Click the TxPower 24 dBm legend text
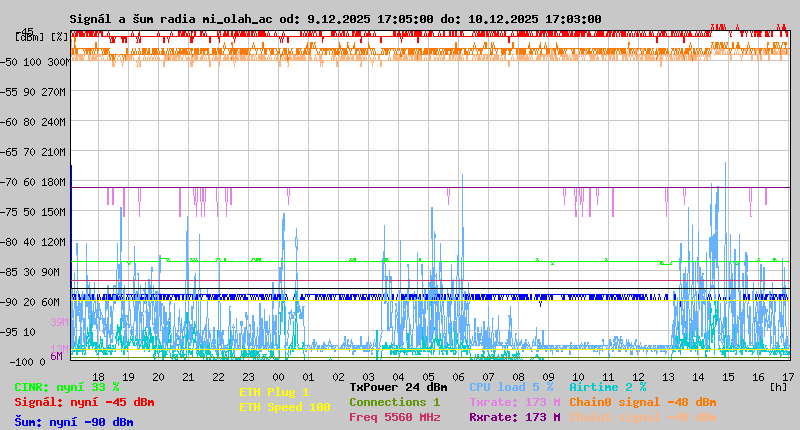Viewport: 800px width, 430px height. [398, 386]
